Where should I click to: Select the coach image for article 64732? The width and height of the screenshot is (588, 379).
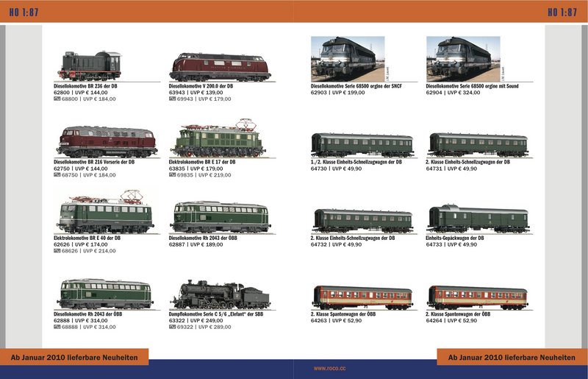tap(362, 221)
